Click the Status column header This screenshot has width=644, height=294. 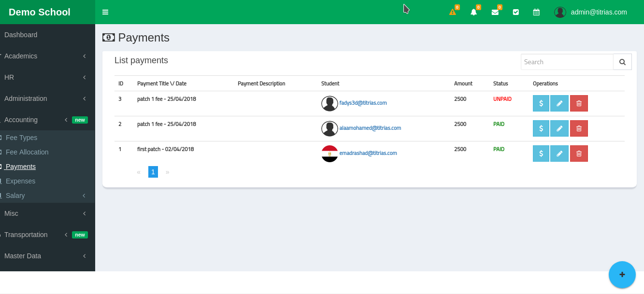(501, 84)
